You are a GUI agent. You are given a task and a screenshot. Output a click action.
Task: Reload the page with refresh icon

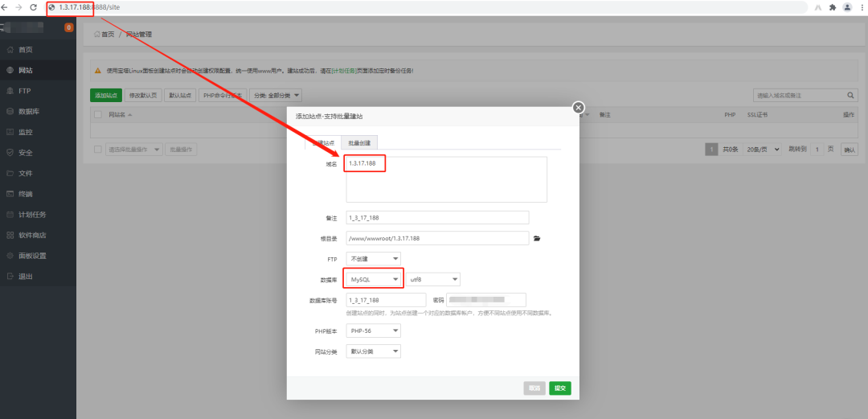[33, 7]
